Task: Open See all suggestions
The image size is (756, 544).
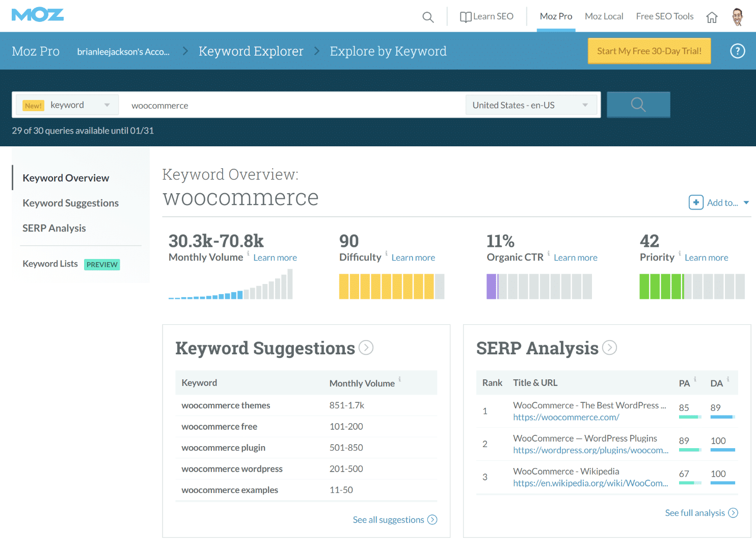Action: click(395, 520)
